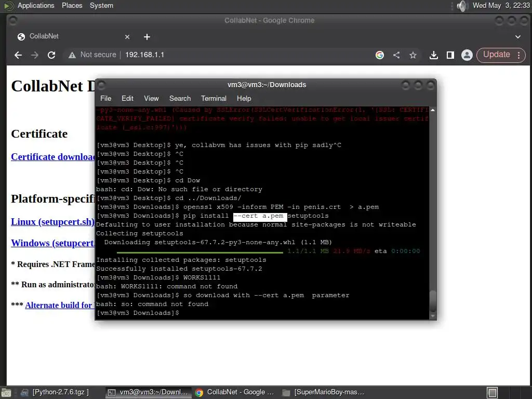The image size is (532, 399).
Task: Open Chrome profile avatar
Action: coord(467,55)
